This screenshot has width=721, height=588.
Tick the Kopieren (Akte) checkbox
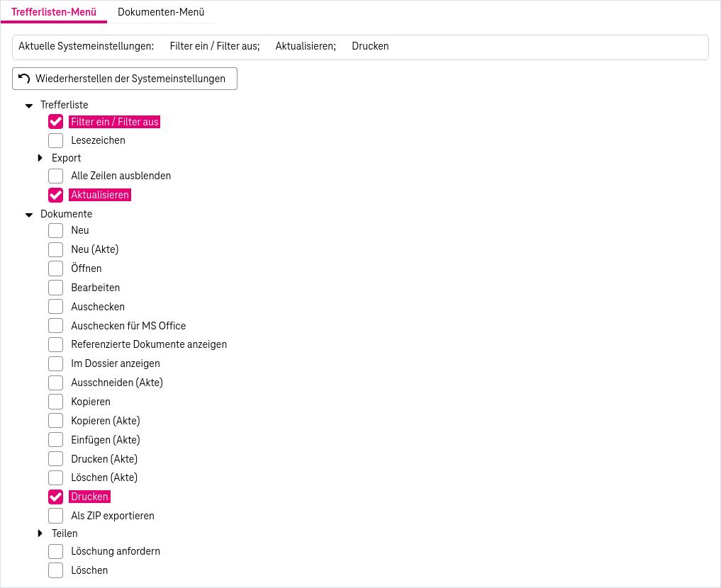point(55,421)
